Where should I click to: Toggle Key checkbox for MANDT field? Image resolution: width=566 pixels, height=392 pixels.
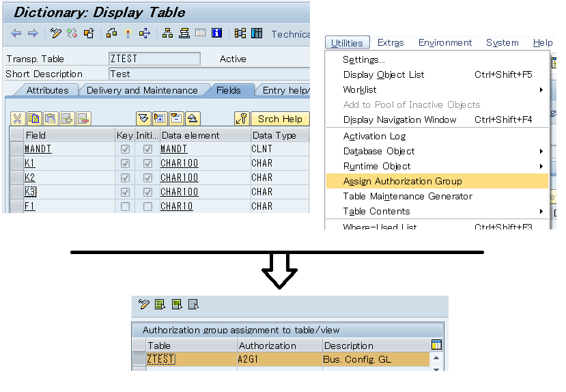125,149
